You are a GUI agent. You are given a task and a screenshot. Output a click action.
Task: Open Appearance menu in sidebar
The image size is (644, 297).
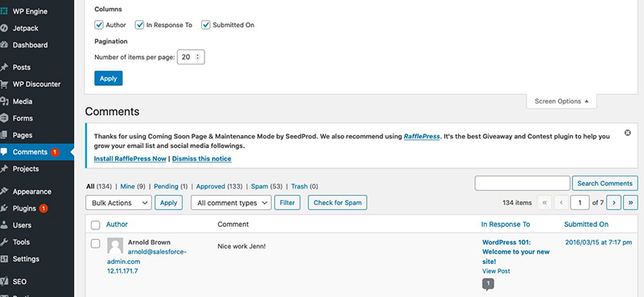[32, 192]
